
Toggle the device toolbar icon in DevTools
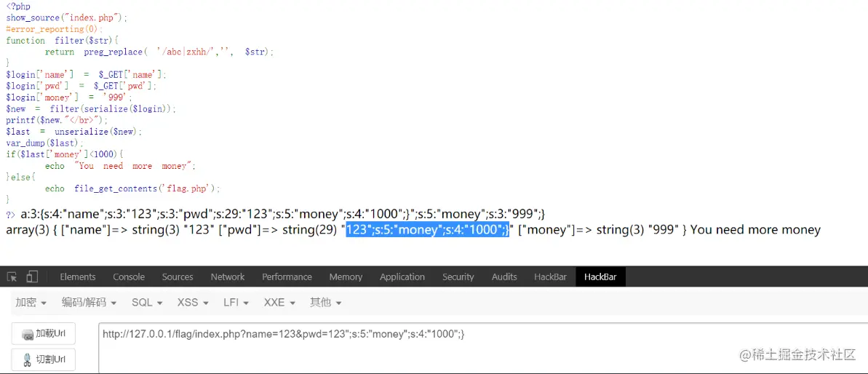pos(32,276)
